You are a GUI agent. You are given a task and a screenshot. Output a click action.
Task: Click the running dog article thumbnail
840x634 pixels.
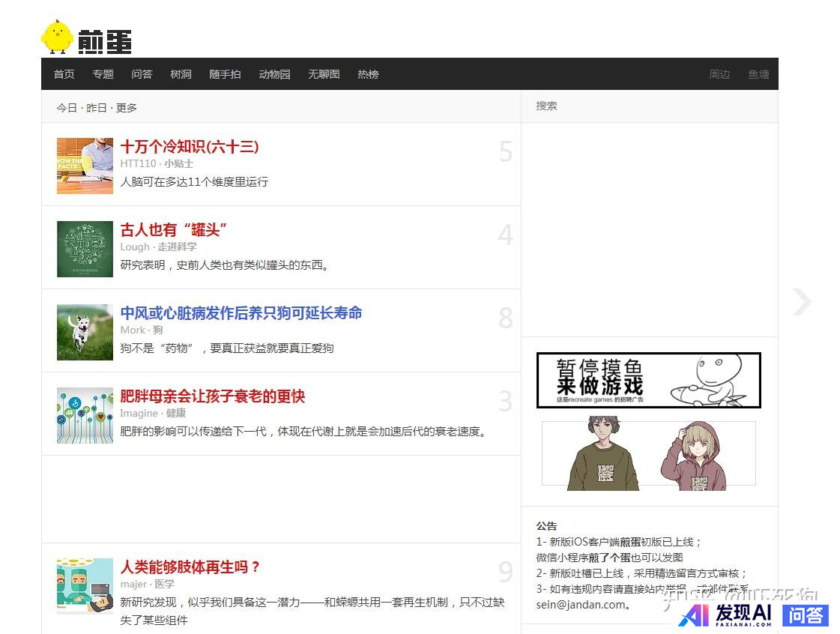[x=85, y=332]
